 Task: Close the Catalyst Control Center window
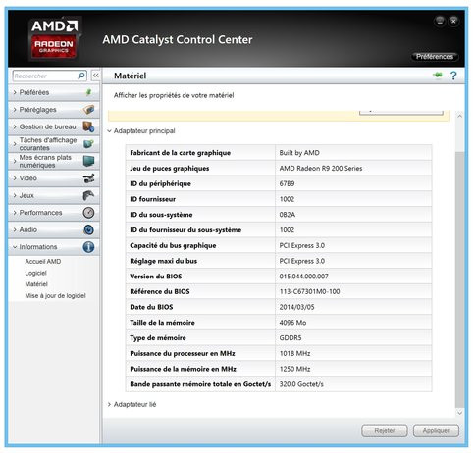click(x=453, y=22)
